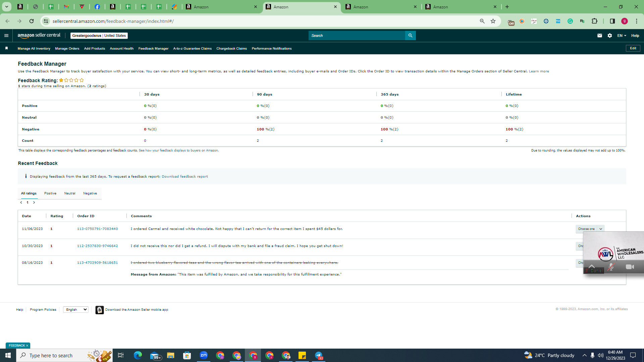Switch to the Neutral feedback tab
This screenshot has width=644, height=362.
70,193
